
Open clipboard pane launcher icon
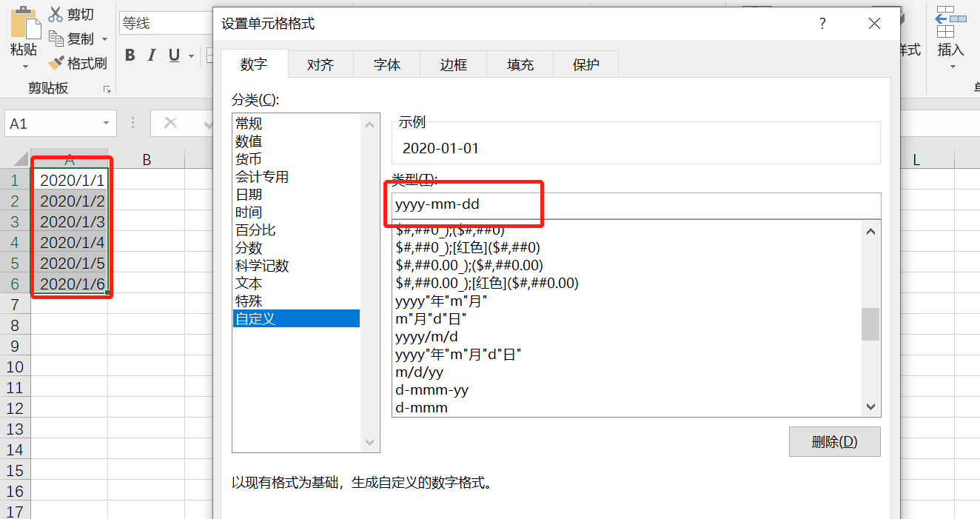(x=107, y=90)
